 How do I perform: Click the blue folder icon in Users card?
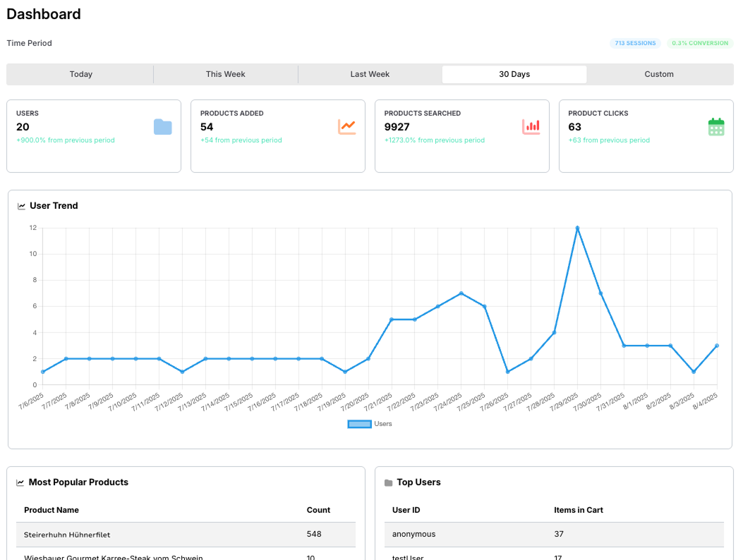162,127
